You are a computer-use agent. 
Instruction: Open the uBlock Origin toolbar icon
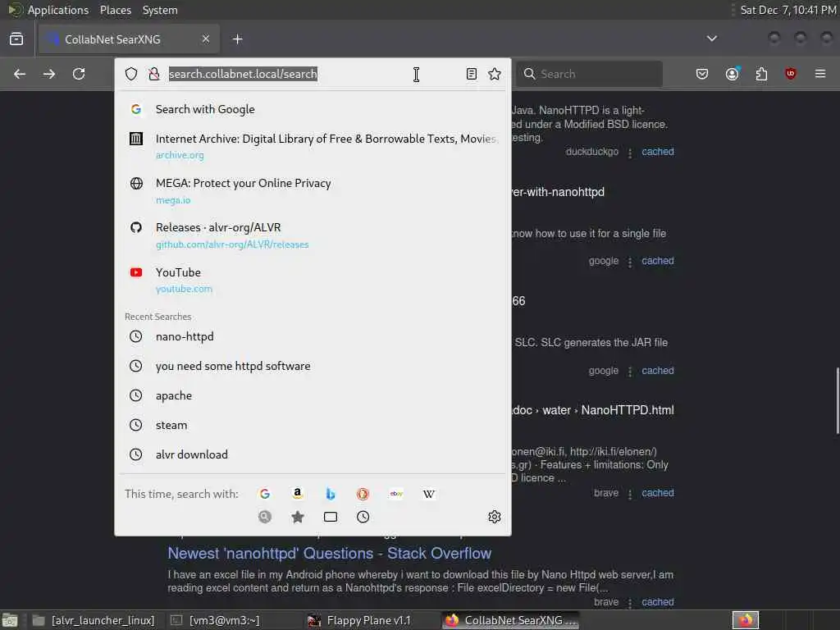click(791, 74)
